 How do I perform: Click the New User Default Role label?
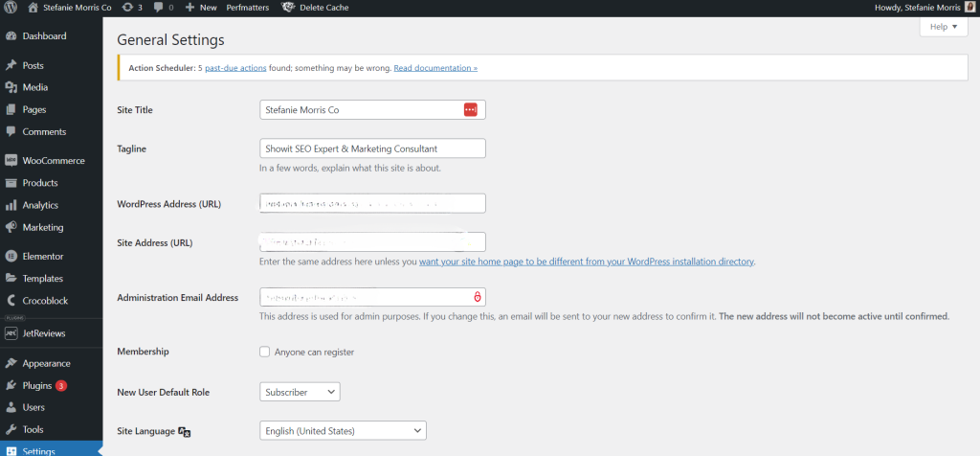164,393
